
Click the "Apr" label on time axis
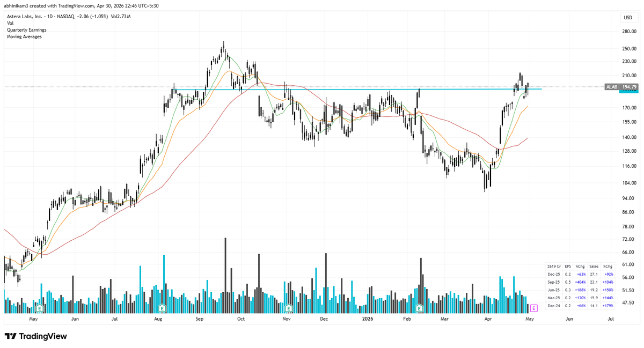[x=488, y=319]
